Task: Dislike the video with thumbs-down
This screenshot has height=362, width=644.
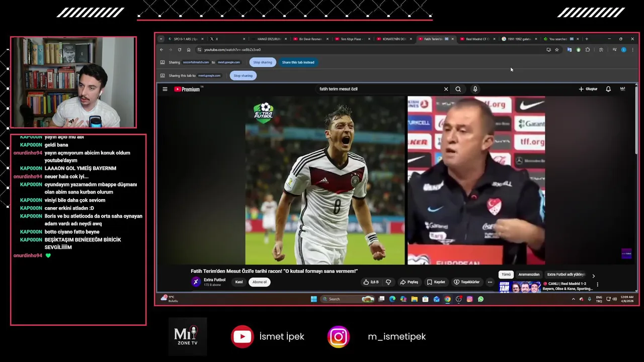Action: coord(388,282)
